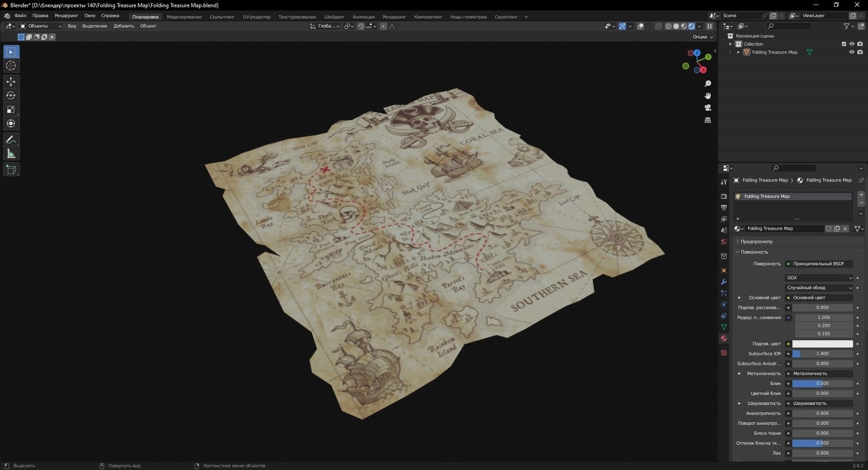868x470 pixels.
Task: Open the Options dropdown in viewport
Action: pyautogui.click(x=702, y=37)
